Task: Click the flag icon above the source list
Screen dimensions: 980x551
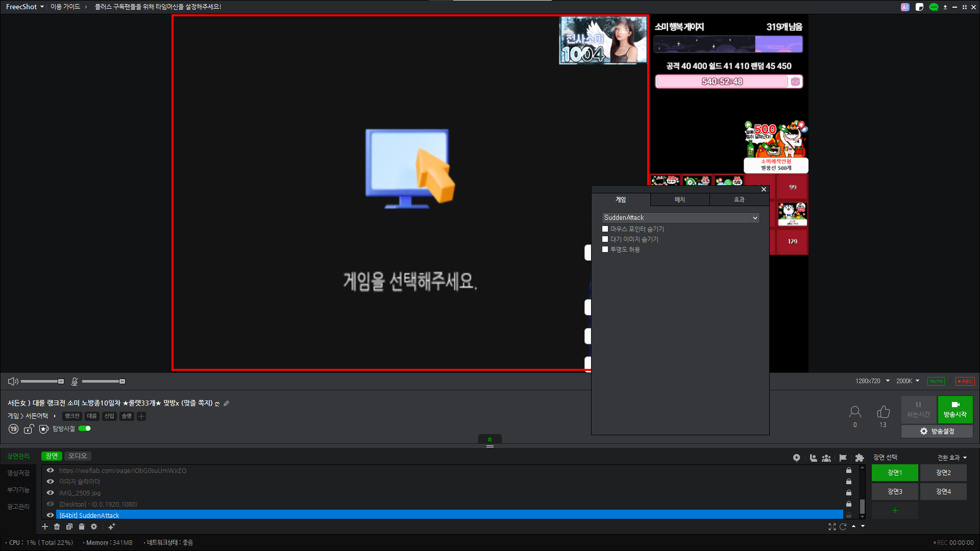Action: tap(843, 458)
